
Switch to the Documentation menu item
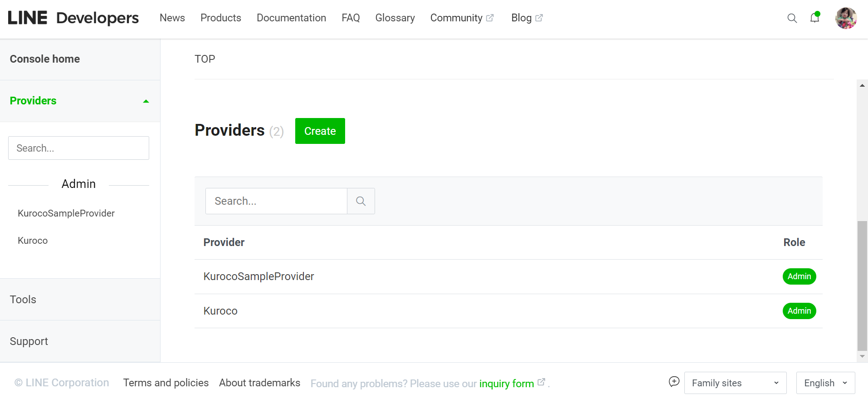(291, 18)
